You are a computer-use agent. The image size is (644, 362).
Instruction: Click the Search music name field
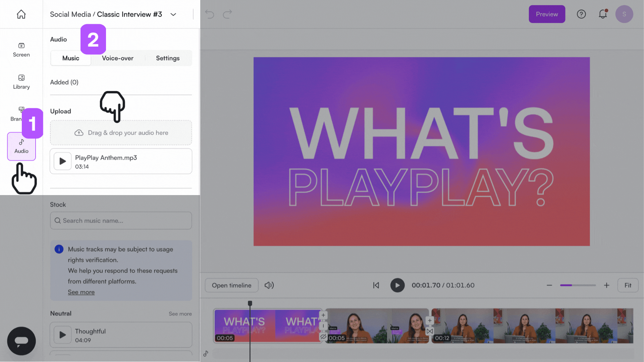(x=121, y=221)
